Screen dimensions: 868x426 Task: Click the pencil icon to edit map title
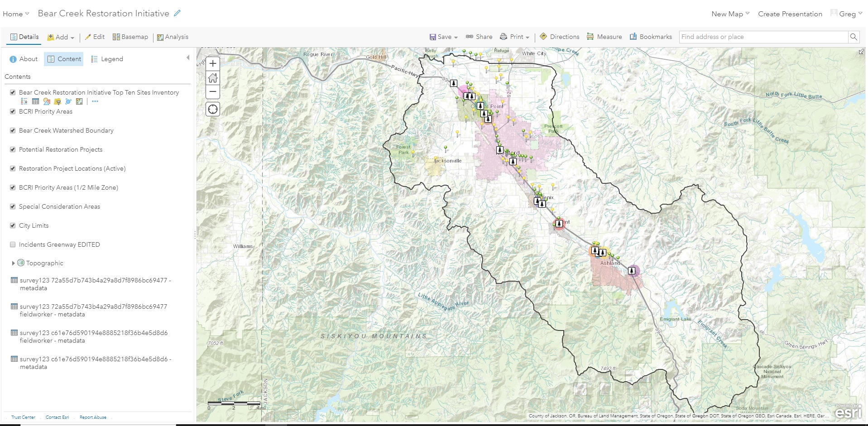(177, 14)
